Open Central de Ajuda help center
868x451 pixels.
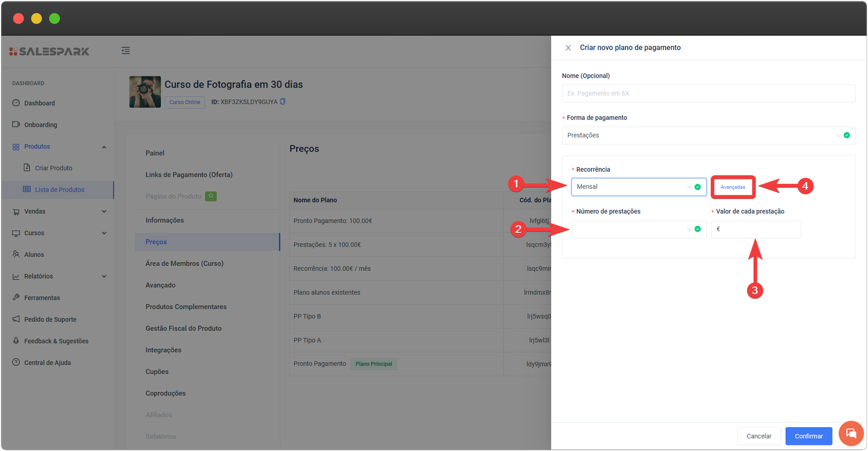(47, 363)
